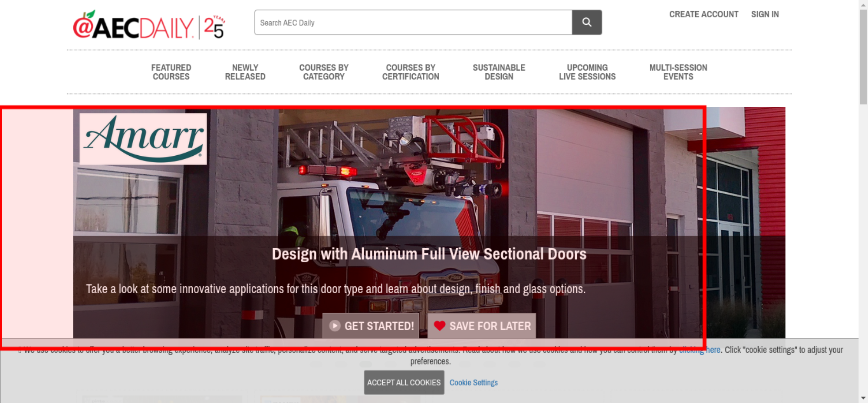868x403 pixels.
Task: Expand Courses by Certification
Action: click(411, 72)
